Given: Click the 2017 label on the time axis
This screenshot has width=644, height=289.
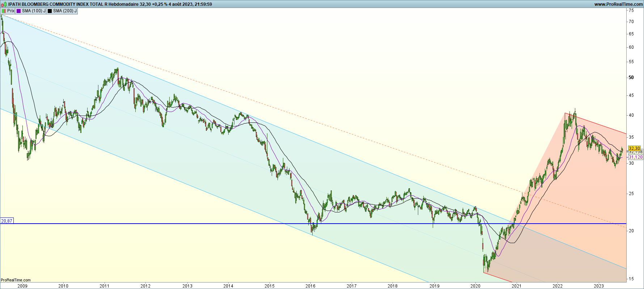Looking at the screenshot, I should [x=352, y=286].
